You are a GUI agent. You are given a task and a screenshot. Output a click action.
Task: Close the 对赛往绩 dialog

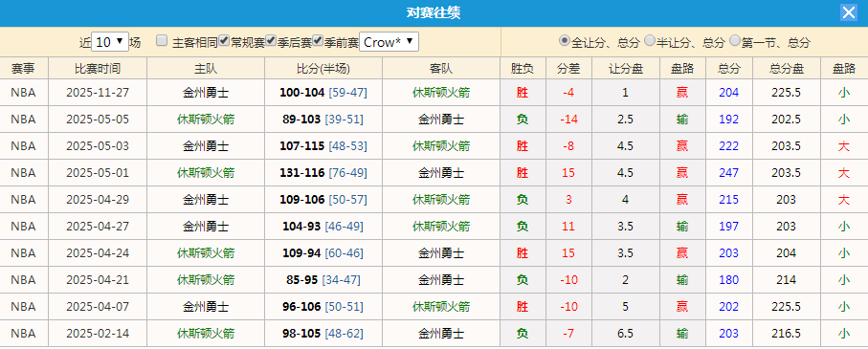pyautogui.click(x=848, y=12)
